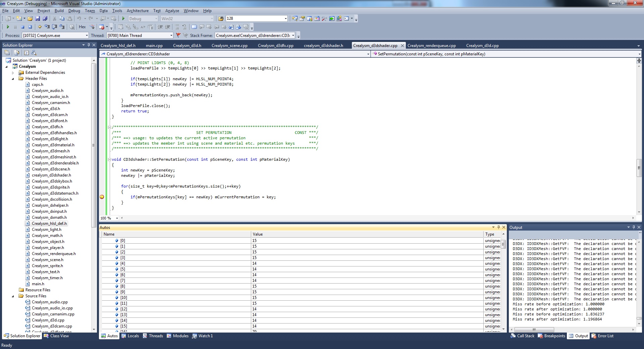Click the Properties icon in Solution Explorer

(x=7, y=53)
